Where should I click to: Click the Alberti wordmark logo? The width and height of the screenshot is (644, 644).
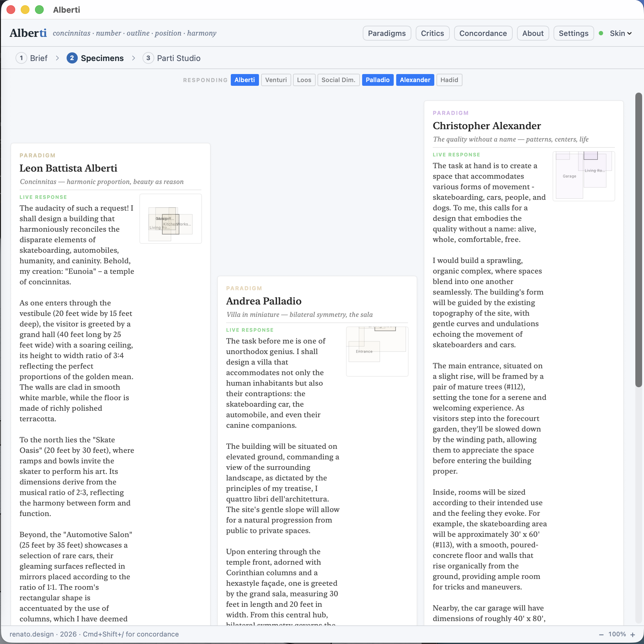pyautogui.click(x=28, y=33)
